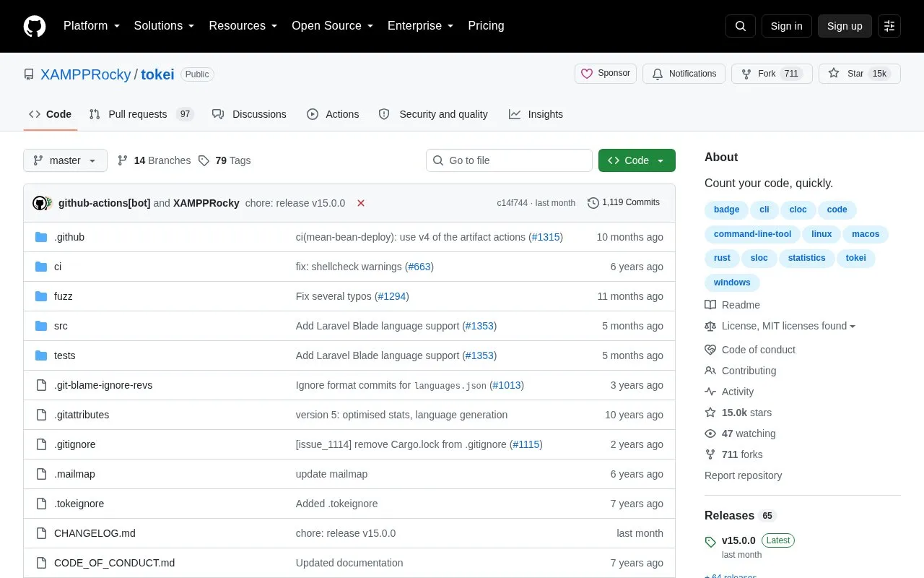The width and height of the screenshot is (924, 578).
Task: View the 79 Tags list
Action: [x=225, y=160]
